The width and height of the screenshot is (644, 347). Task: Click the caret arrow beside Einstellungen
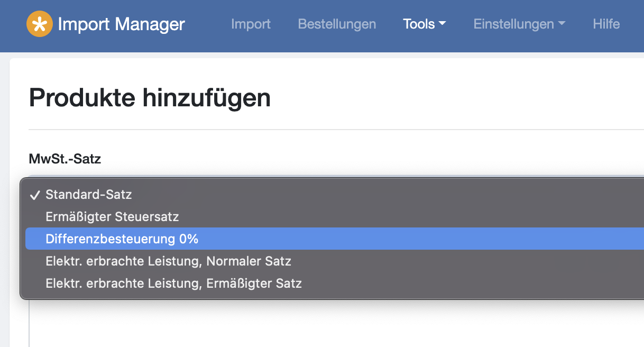point(562,24)
